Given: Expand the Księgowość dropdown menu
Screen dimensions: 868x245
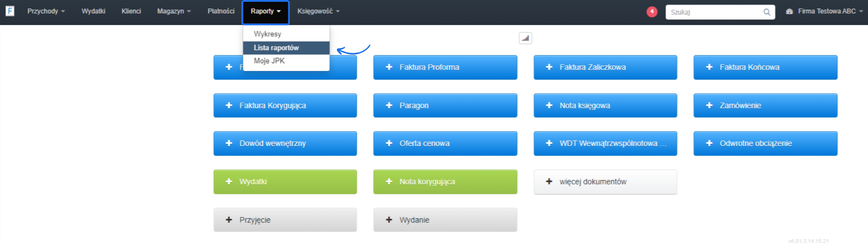Looking at the screenshot, I should click(318, 11).
